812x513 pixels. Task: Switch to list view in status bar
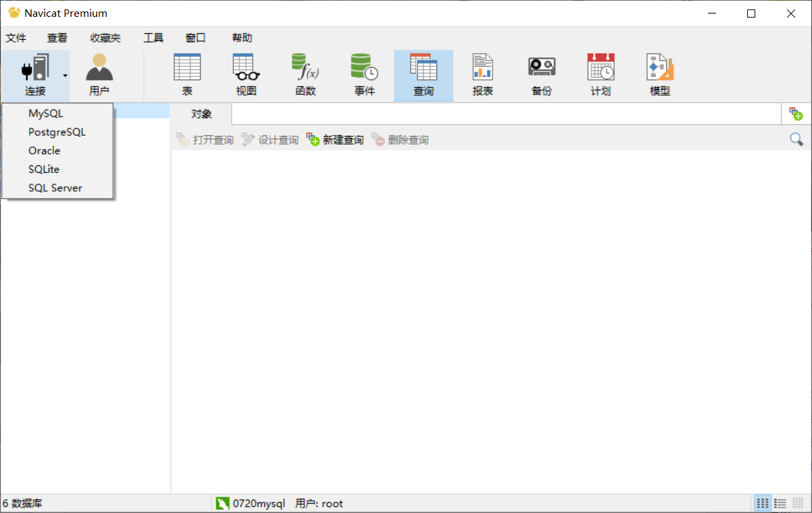tap(780, 503)
